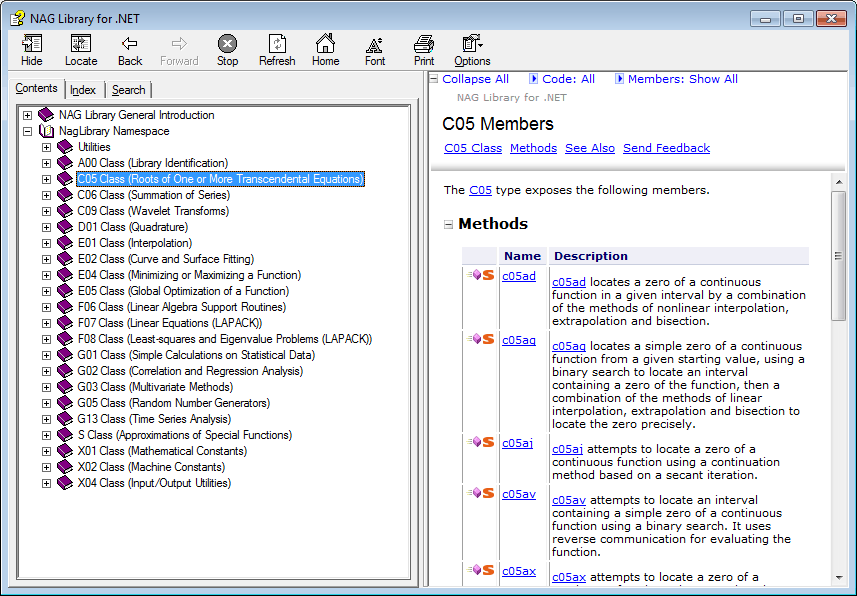Switch to the Contents tab
The image size is (857, 596).
(36, 88)
